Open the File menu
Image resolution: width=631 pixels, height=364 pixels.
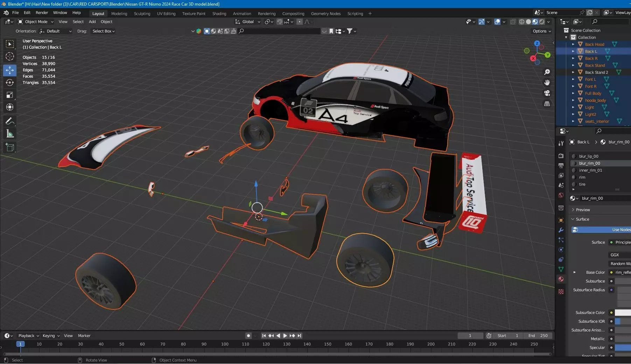[15, 13]
